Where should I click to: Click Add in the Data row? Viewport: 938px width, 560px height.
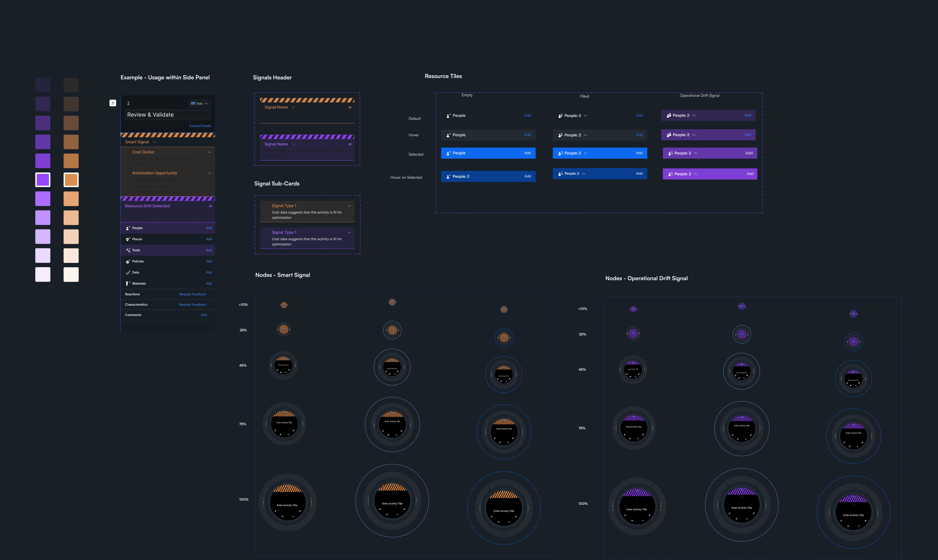pos(209,272)
